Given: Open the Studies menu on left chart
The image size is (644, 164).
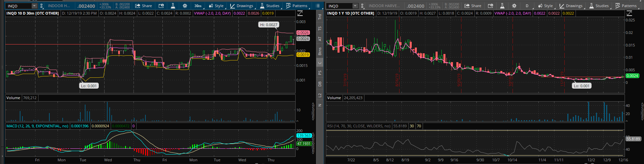Looking at the screenshot, I should pyautogui.click(x=269, y=6).
